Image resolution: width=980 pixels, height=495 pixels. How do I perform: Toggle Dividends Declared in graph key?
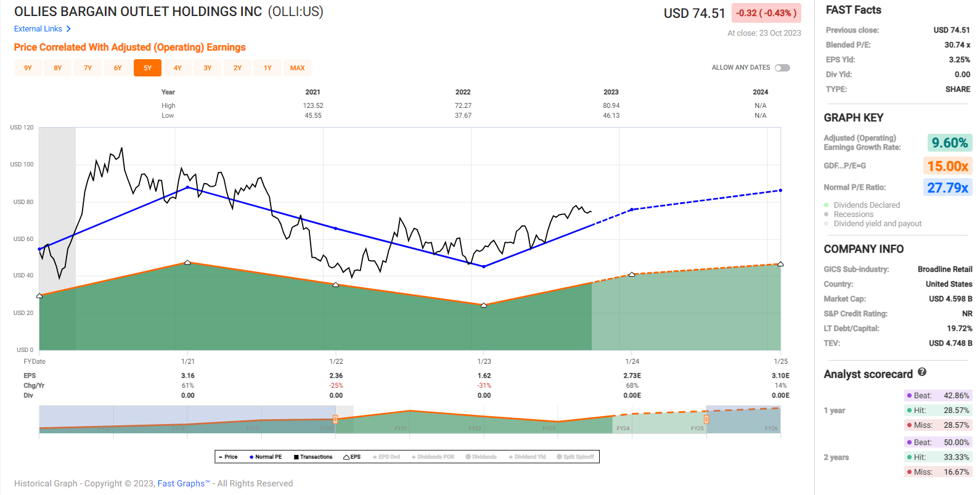coord(862,205)
